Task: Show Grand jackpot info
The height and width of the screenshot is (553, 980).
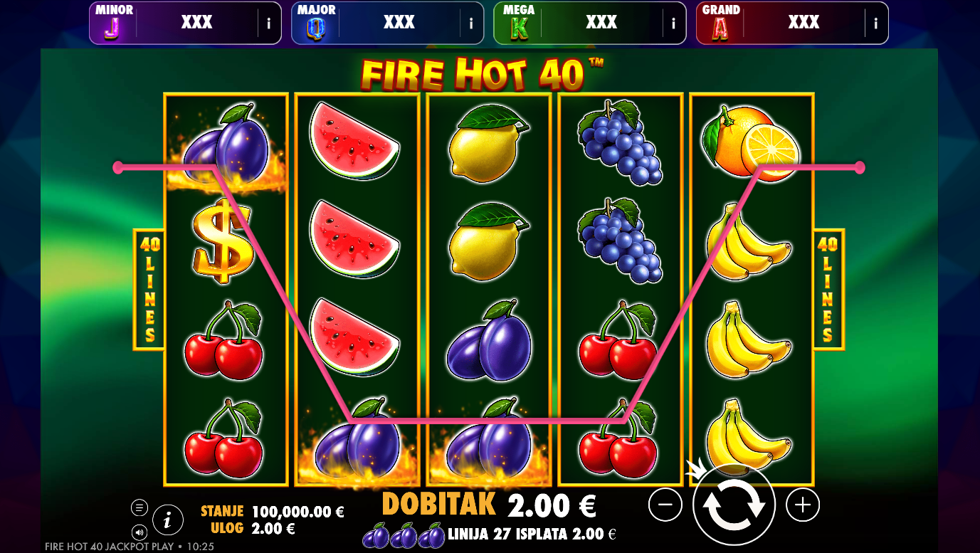Action: 875,23
